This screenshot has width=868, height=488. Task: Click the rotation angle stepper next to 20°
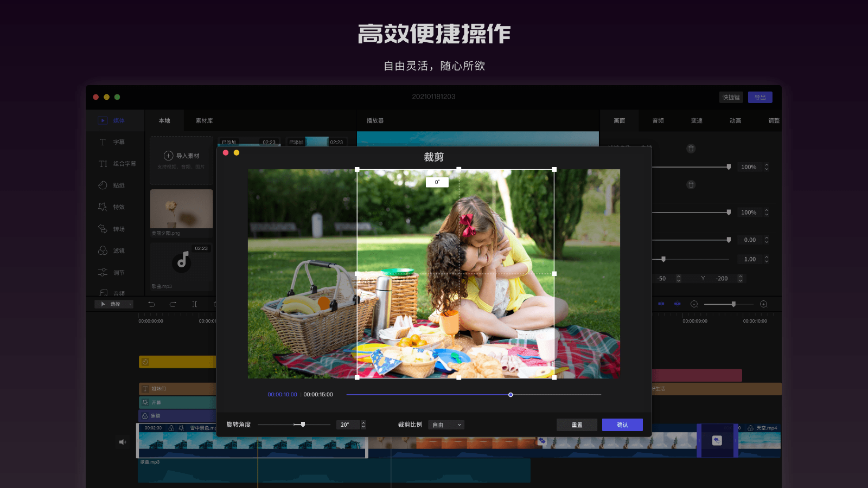362,425
